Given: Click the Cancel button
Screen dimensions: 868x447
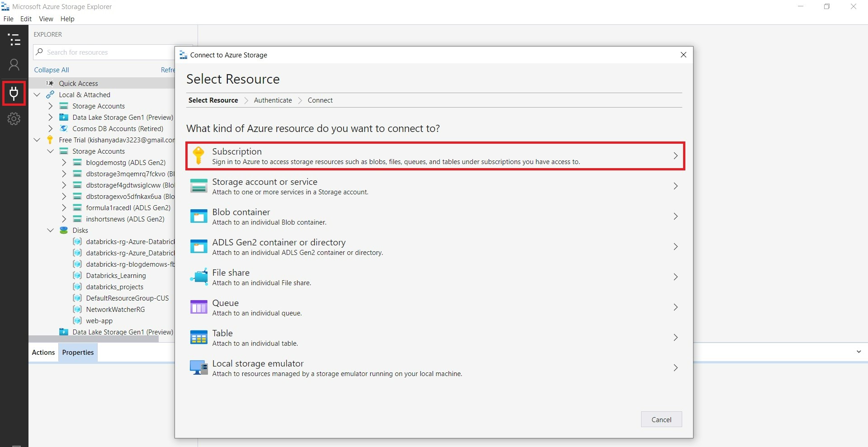Looking at the screenshot, I should [x=661, y=419].
